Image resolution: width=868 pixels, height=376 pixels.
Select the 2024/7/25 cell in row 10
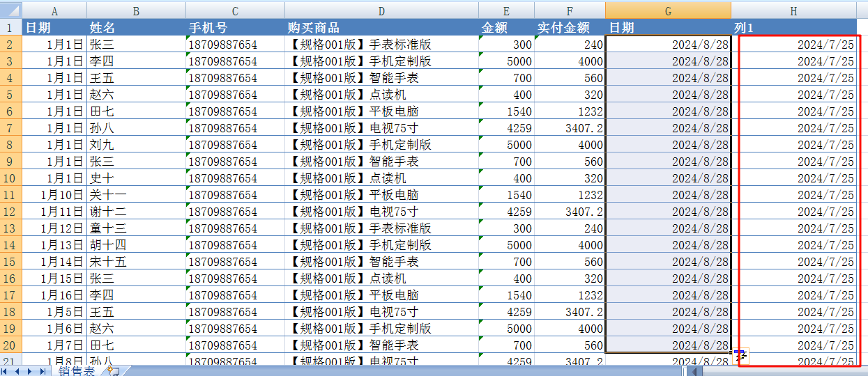pos(794,178)
